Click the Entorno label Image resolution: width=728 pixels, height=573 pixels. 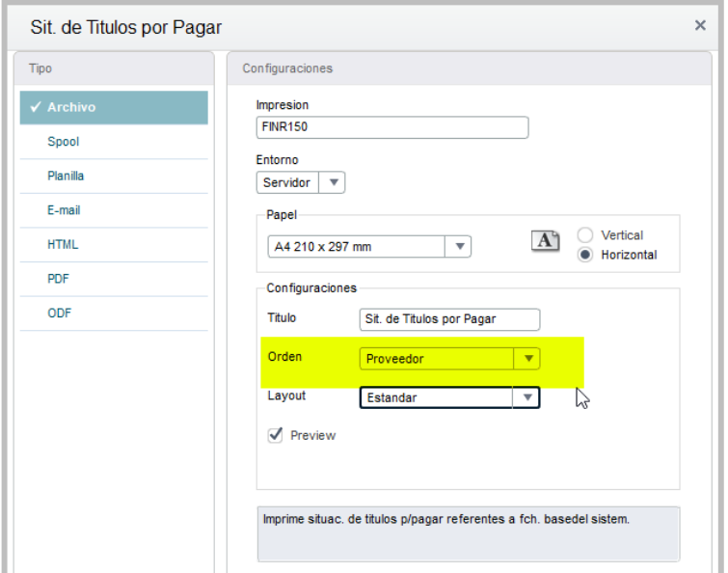point(277,160)
